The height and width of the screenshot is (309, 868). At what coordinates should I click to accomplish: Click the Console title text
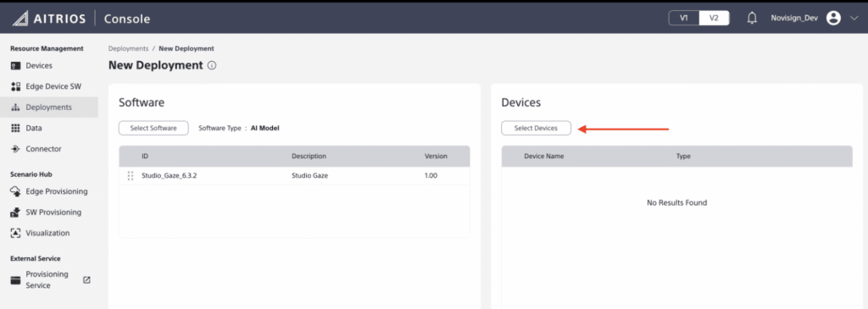pyautogui.click(x=127, y=19)
